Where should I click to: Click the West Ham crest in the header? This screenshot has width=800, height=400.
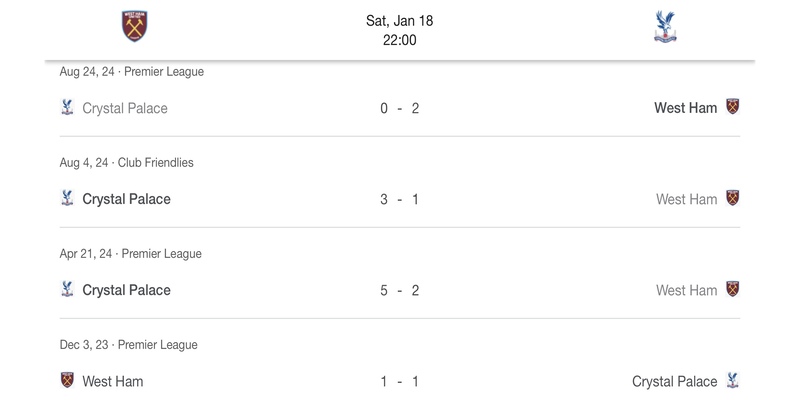tap(134, 27)
